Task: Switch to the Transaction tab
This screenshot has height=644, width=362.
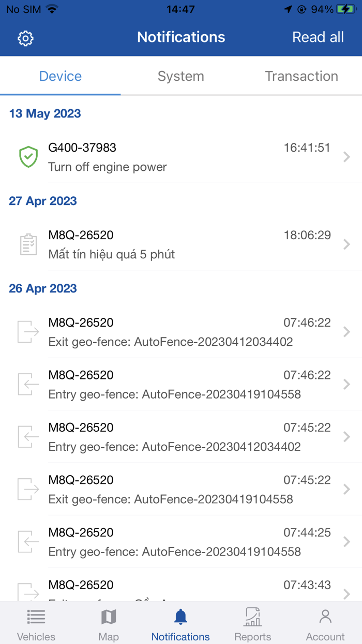Action: (301, 76)
